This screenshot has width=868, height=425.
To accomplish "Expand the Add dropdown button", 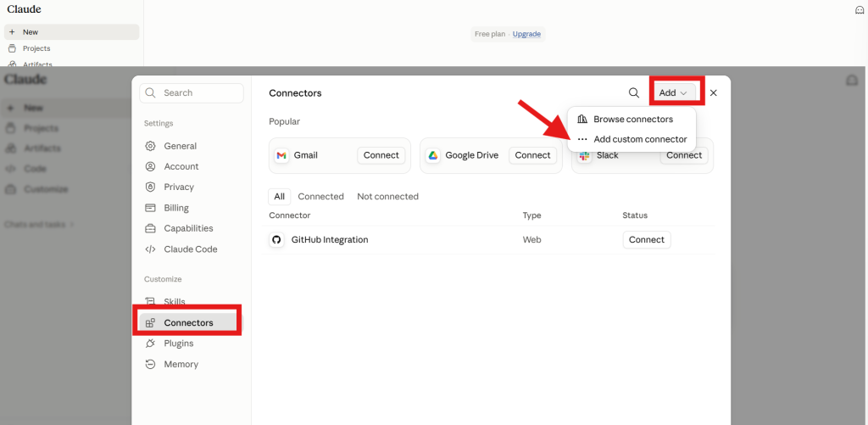I will (673, 92).
